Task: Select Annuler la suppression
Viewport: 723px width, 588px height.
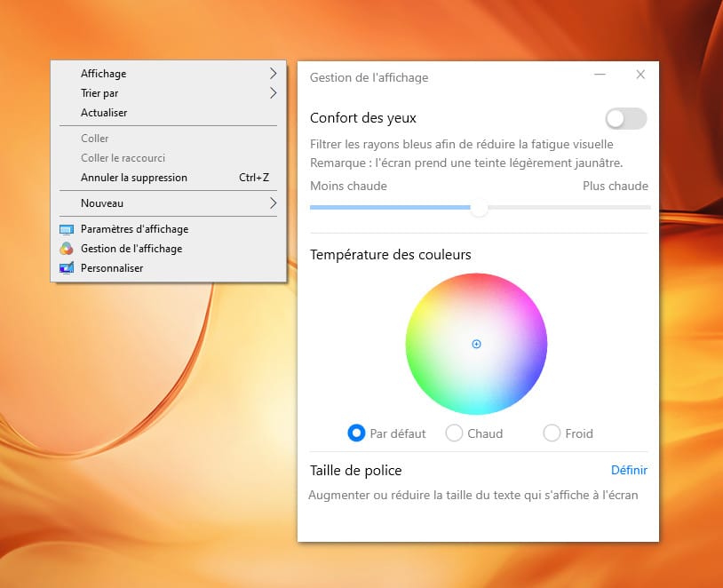Action: click(168, 178)
